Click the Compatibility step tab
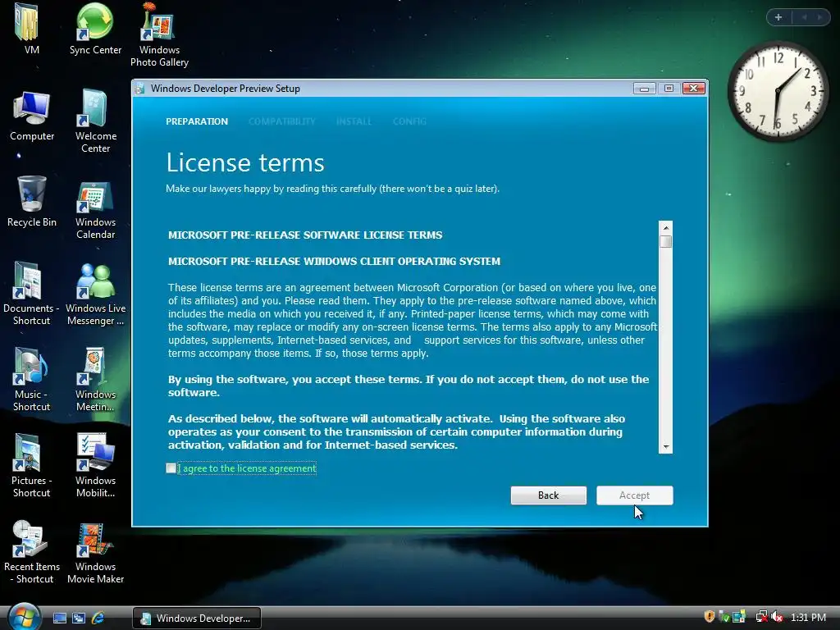 pyautogui.click(x=282, y=121)
